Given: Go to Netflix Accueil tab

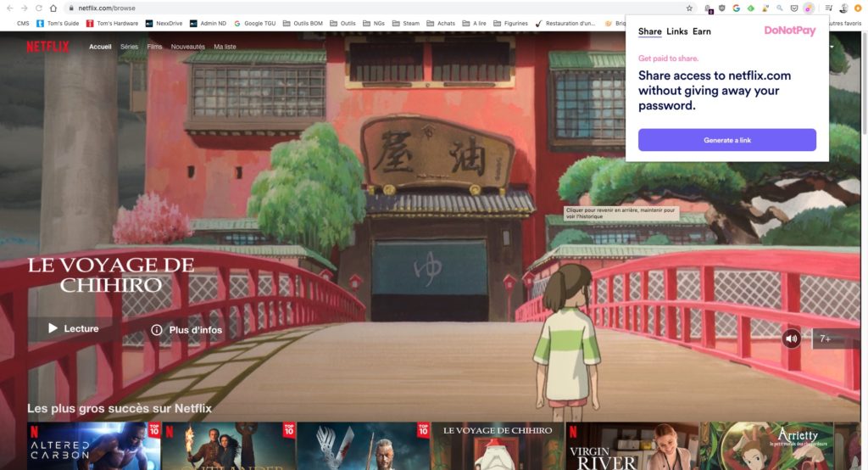Looking at the screenshot, I should 100,47.
